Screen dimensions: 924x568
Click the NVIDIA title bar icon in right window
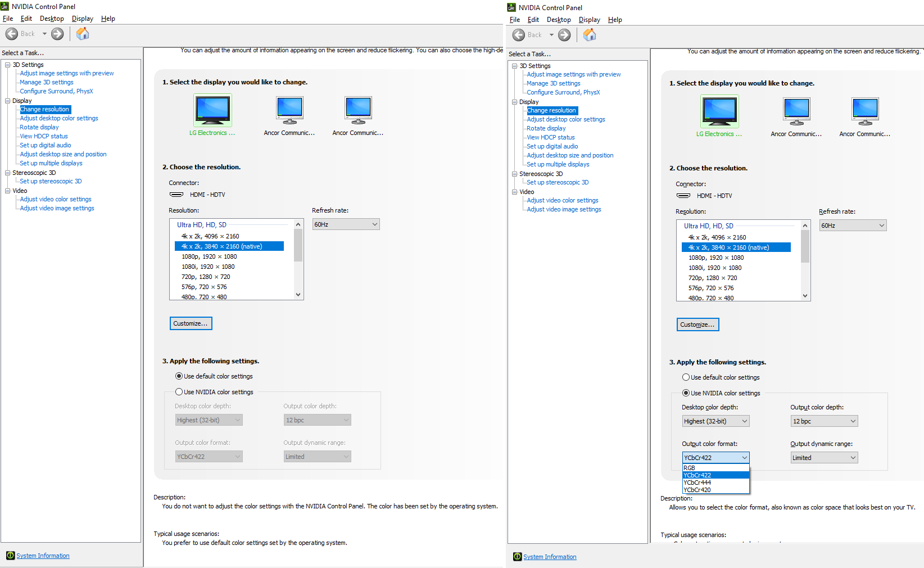pyautogui.click(x=511, y=7)
